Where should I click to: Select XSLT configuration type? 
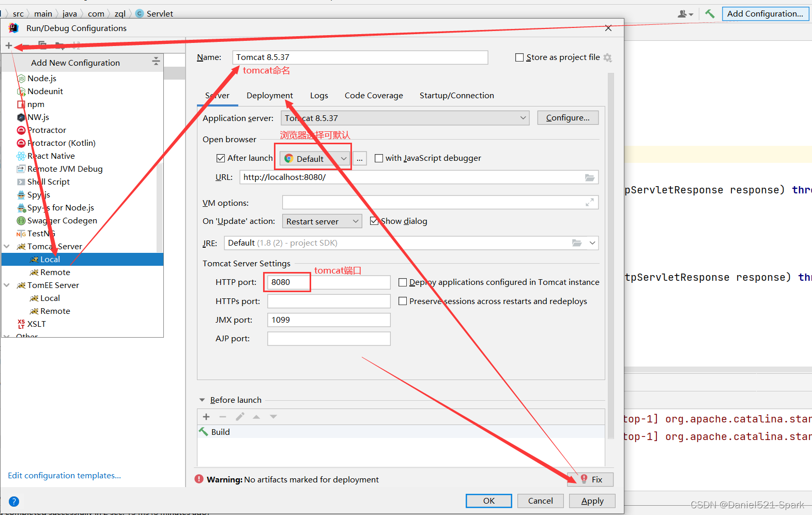click(36, 324)
